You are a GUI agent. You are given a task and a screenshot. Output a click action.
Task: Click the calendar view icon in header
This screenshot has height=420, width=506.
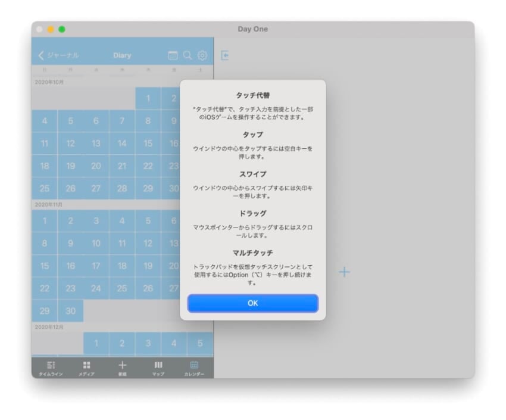point(173,55)
